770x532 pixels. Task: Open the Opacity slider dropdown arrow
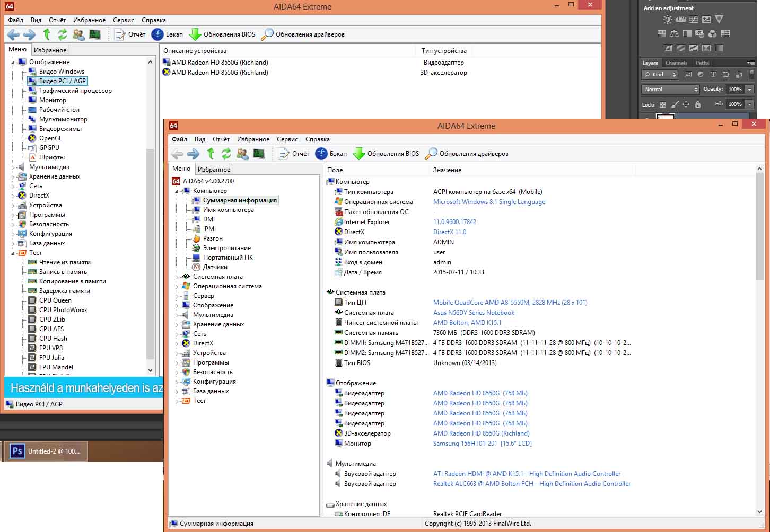click(x=749, y=90)
